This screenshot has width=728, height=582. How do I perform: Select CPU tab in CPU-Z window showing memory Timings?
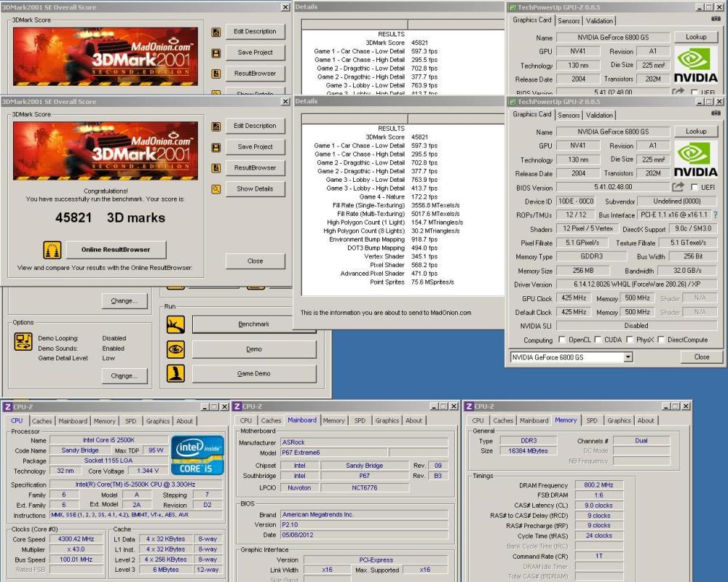(x=478, y=420)
